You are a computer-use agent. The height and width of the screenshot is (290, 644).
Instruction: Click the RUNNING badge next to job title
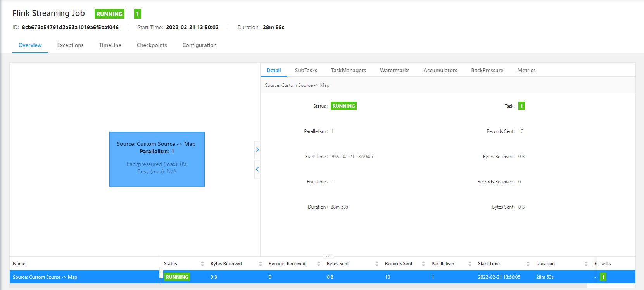click(109, 14)
